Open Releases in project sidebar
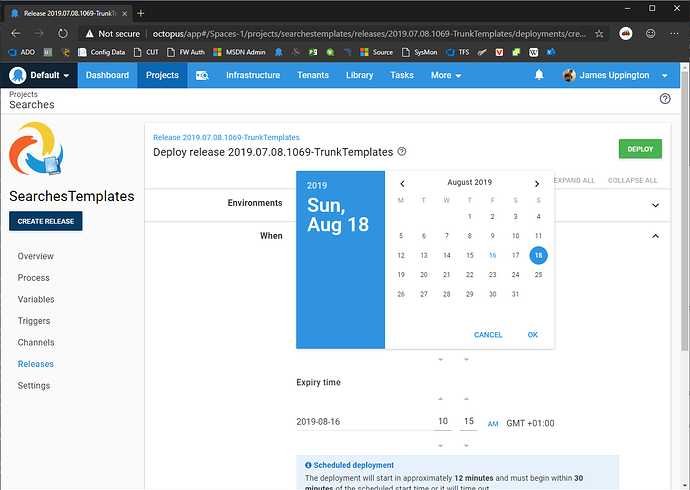The width and height of the screenshot is (690, 490). click(x=36, y=364)
